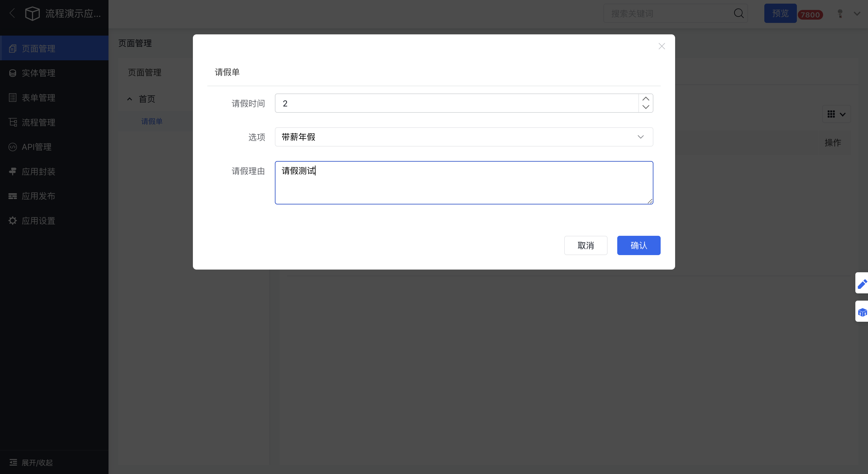Click the magnifier search icon

point(739,14)
